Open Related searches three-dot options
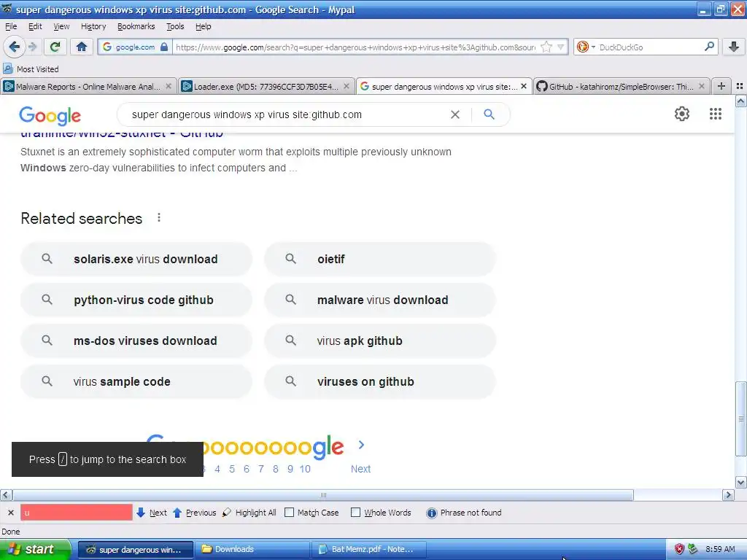The image size is (747, 560). point(159,217)
